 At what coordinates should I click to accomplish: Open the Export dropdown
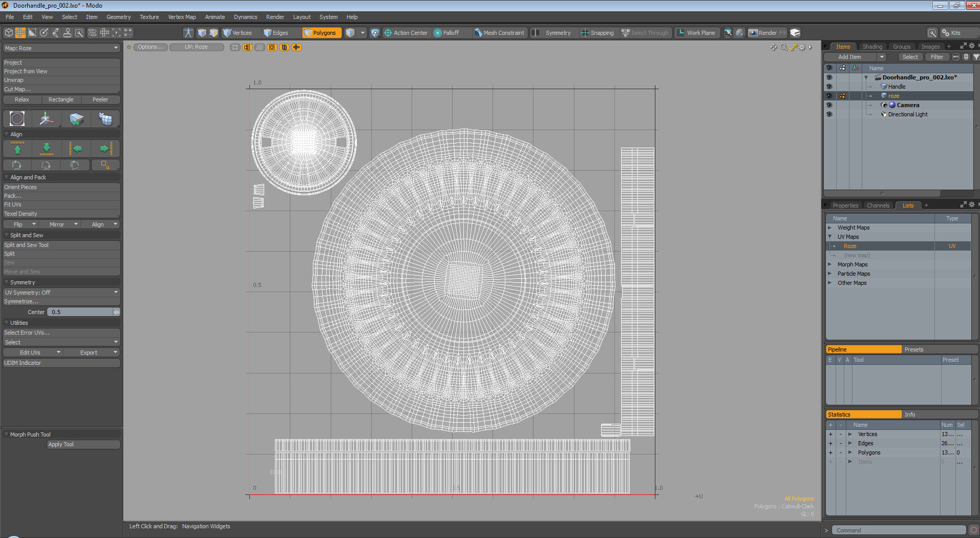(x=91, y=353)
